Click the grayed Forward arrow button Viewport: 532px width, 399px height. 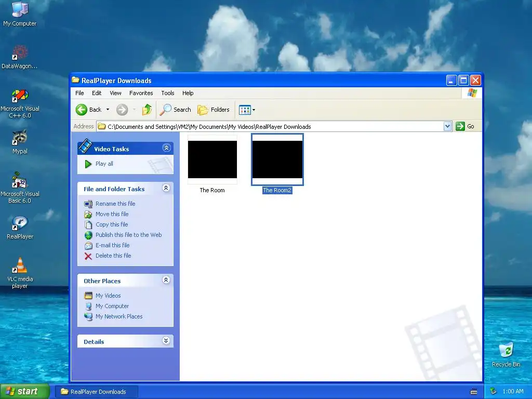[x=122, y=110]
